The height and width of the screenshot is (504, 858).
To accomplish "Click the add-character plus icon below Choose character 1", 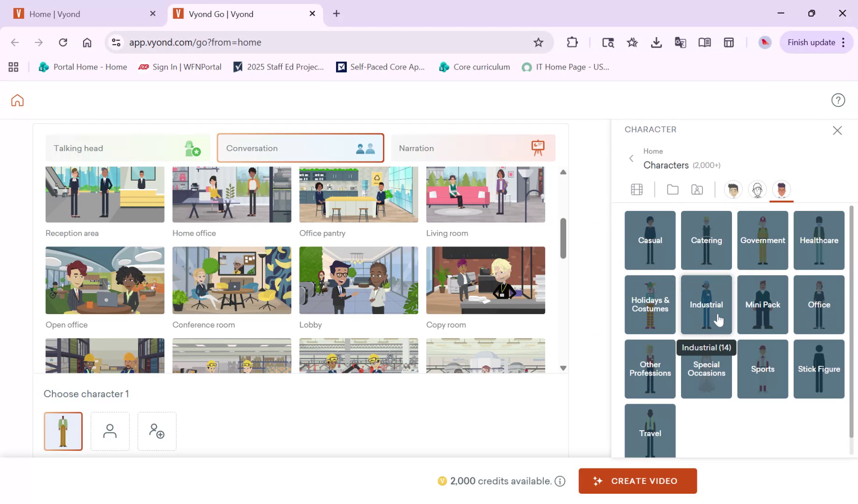I will pyautogui.click(x=157, y=431).
